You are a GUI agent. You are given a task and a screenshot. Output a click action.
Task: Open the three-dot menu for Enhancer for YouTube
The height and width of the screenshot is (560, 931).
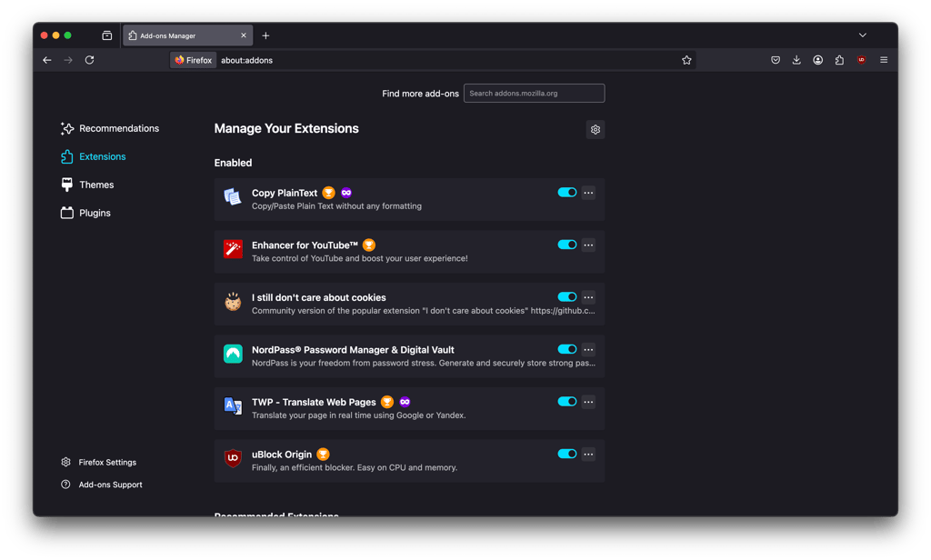[x=588, y=245]
